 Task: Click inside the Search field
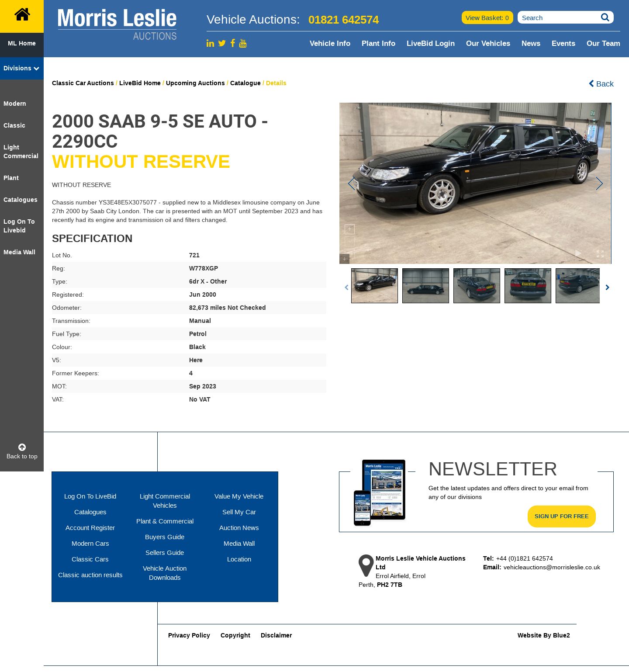coord(559,17)
